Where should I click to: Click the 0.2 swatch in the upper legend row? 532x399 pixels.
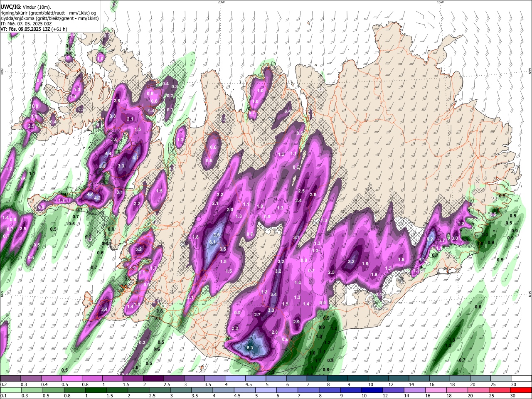tap(10, 379)
